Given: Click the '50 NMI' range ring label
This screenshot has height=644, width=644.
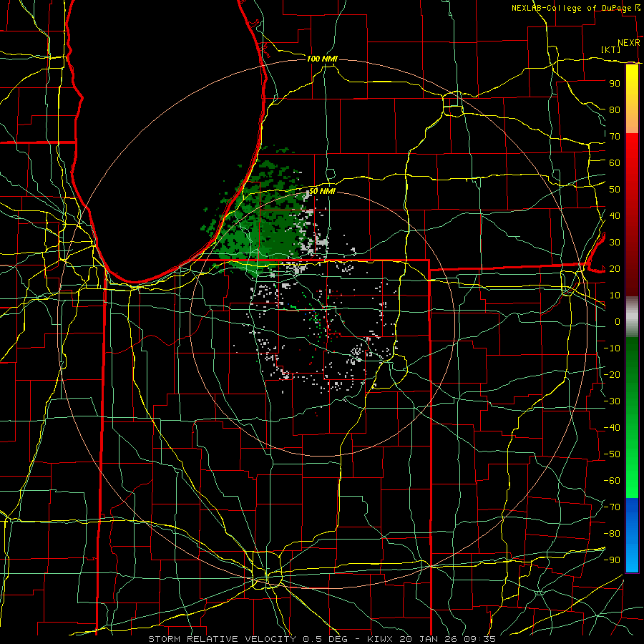Looking at the screenshot, I should pyautogui.click(x=322, y=191).
